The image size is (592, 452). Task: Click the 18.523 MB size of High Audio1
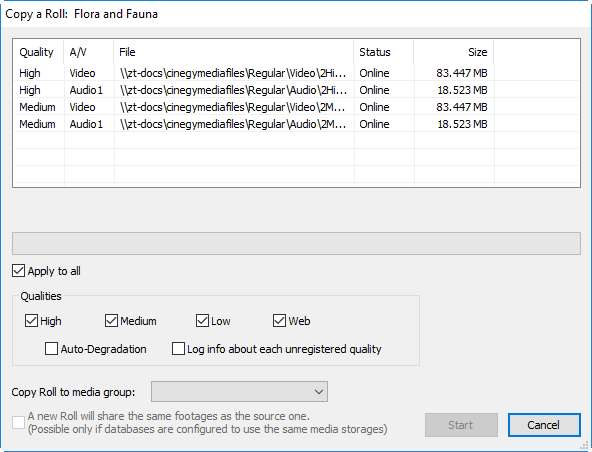(x=462, y=90)
